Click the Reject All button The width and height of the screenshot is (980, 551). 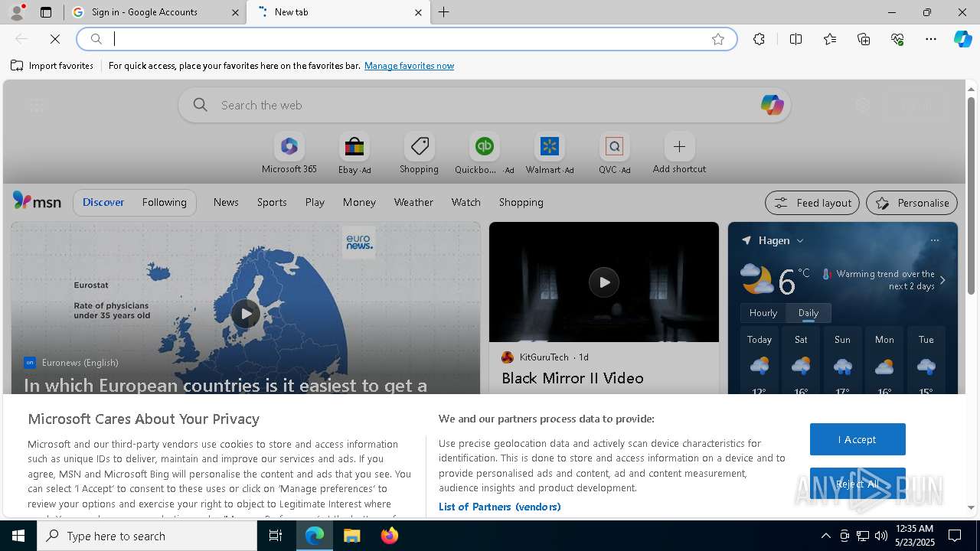pyautogui.click(x=857, y=484)
